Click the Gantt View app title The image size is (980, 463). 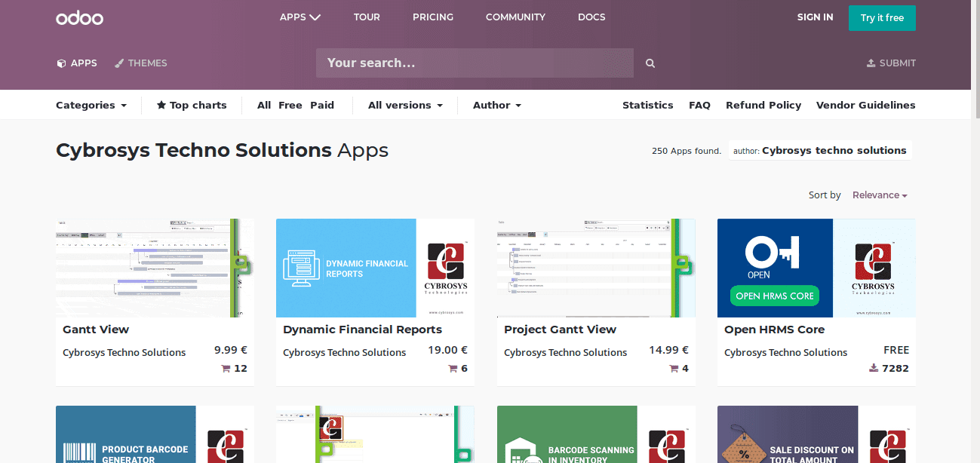pos(96,330)
